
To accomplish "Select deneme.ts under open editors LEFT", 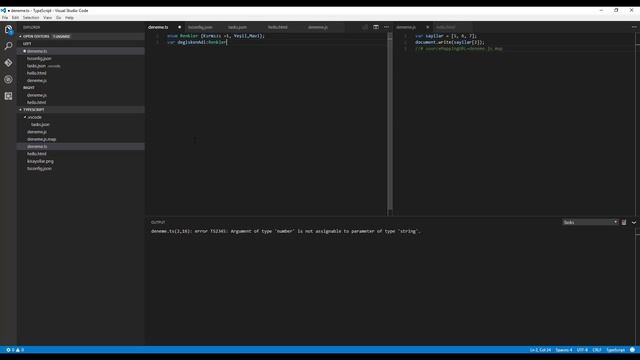I will click(80, 51).
